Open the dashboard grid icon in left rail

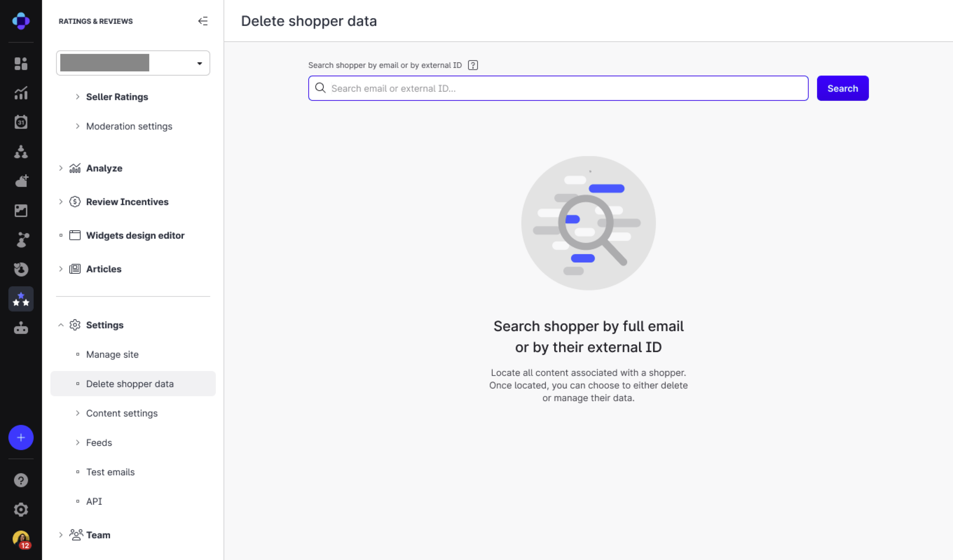(21, 63)
